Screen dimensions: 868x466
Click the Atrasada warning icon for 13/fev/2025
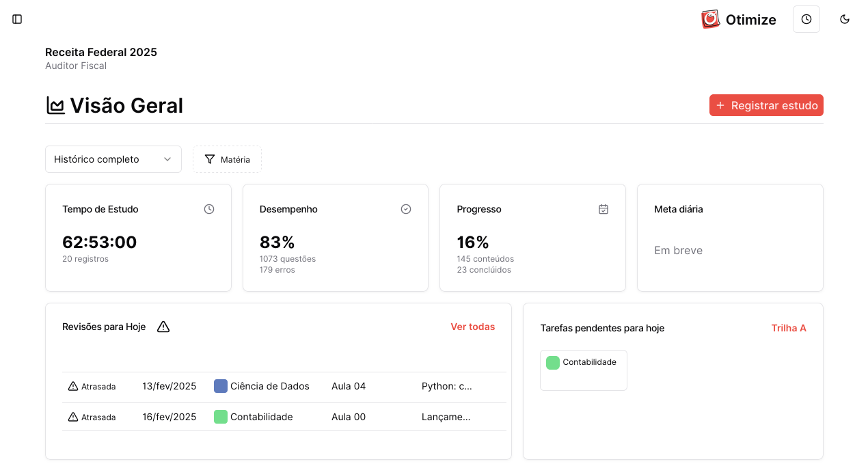click(73, 386)
